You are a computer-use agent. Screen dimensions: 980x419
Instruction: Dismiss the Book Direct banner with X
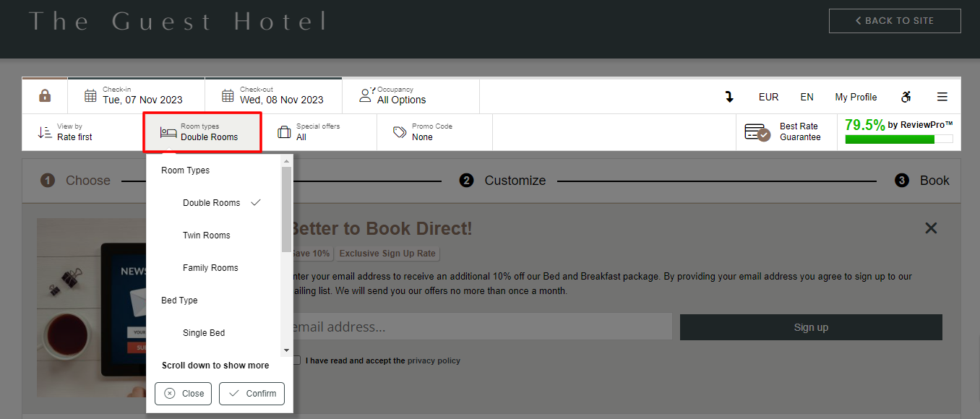click(931, 228)
